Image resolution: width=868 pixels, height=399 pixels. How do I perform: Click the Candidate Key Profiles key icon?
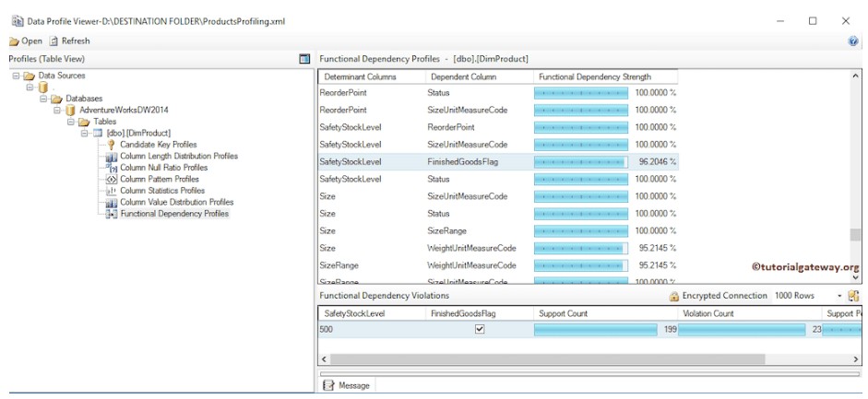[112, 145]
